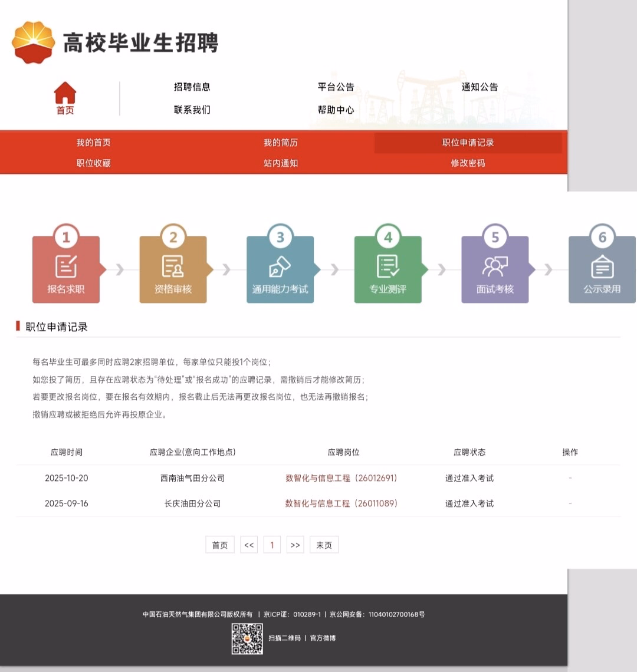
Task: Select page 1 in pagination
Action: point(272,545)
